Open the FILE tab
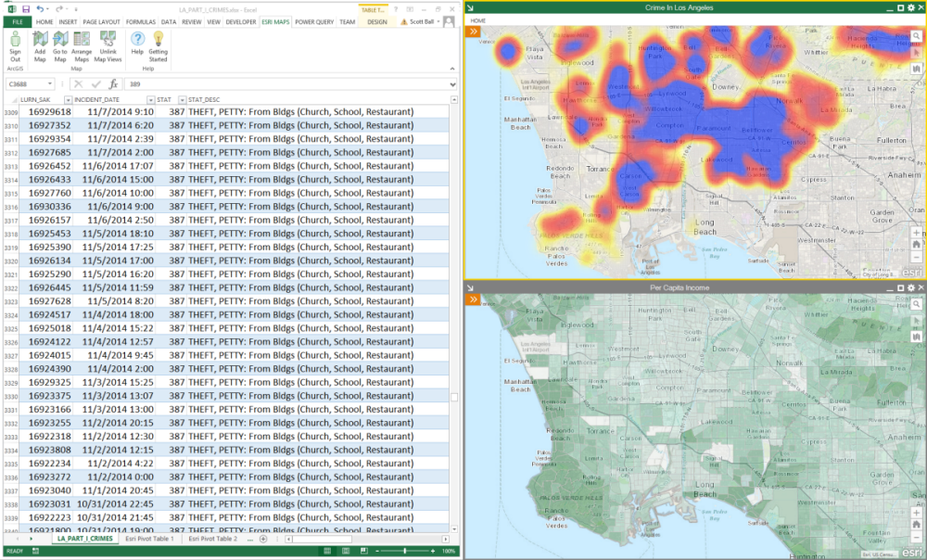Viewport: 927px width, 560px height. click(x=17, y=22)
